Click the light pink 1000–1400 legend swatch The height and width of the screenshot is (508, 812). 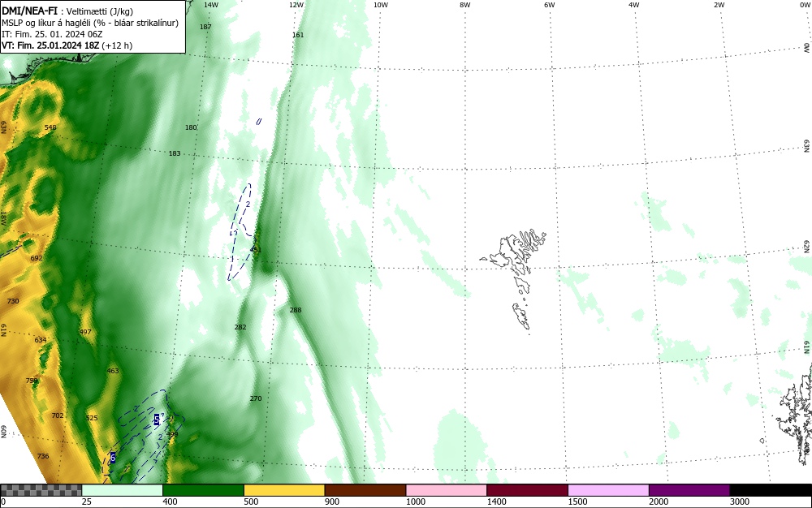coord(447,490)
